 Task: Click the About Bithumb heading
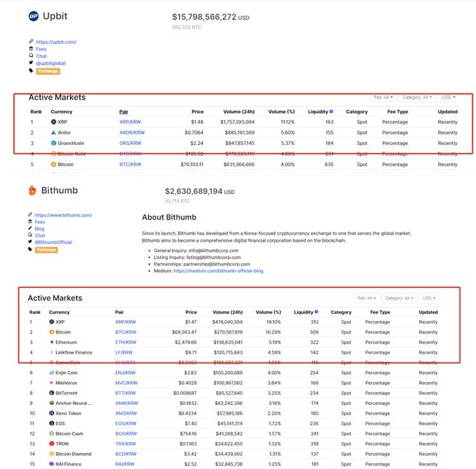169,217
